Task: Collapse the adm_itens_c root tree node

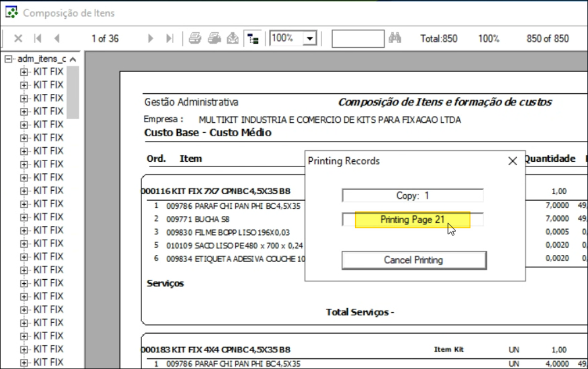Action: [x=8, y=59]
